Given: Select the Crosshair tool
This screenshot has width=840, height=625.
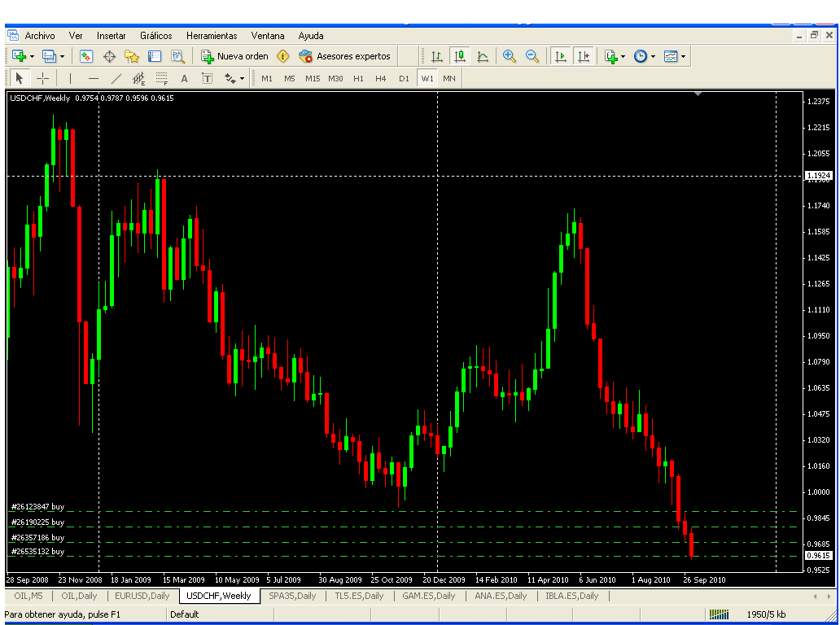Looking at the screenshot, I should [x=42, y=79].
